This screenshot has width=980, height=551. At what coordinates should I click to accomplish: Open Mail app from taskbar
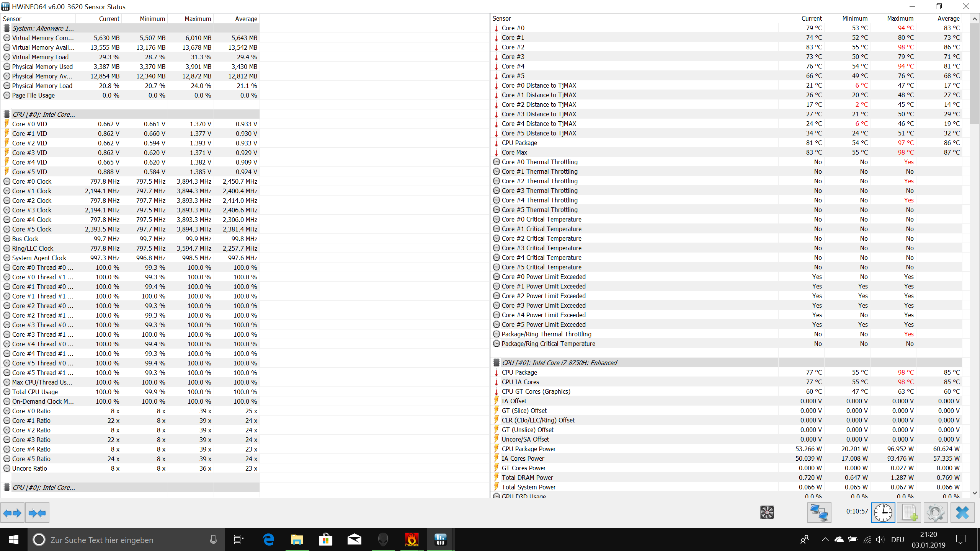[x=354, y=540]
